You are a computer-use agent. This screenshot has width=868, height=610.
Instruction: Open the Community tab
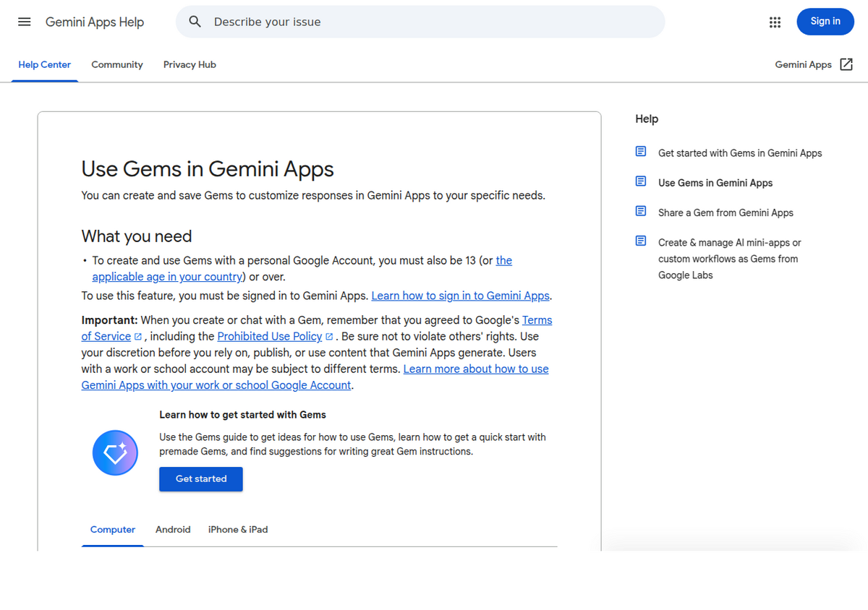[117, 64]
